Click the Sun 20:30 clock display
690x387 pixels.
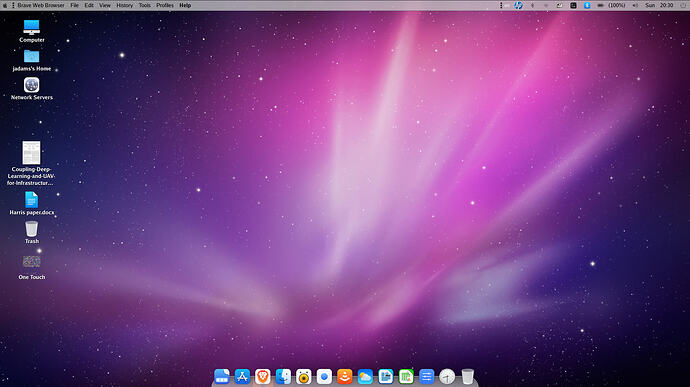[659, 5]
